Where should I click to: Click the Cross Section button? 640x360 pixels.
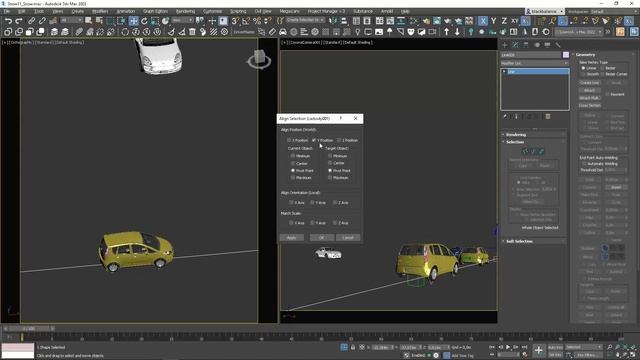click(x=589, y=105)
